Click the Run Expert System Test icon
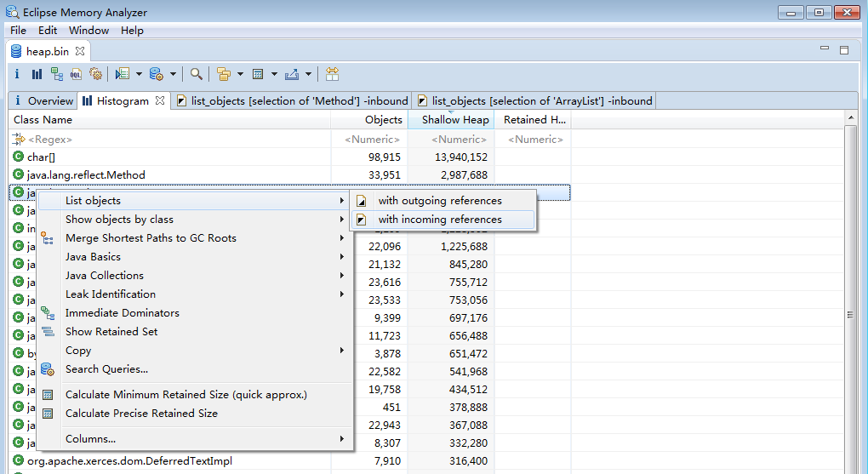 [123, 74]
